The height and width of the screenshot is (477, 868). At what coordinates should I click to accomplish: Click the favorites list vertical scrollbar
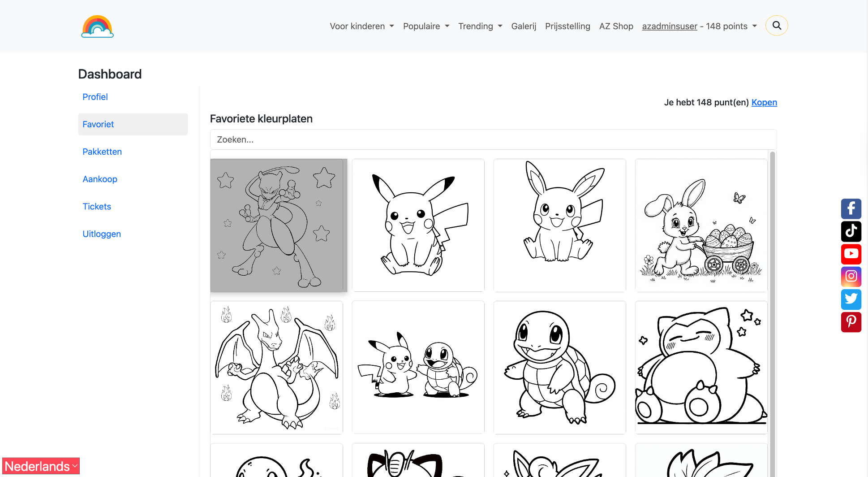click(x=772, y=314)
